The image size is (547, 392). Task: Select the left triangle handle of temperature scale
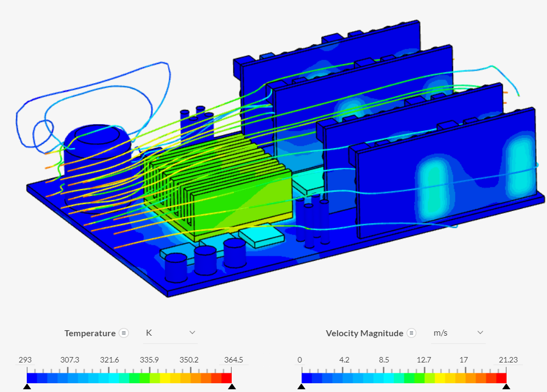27,386
